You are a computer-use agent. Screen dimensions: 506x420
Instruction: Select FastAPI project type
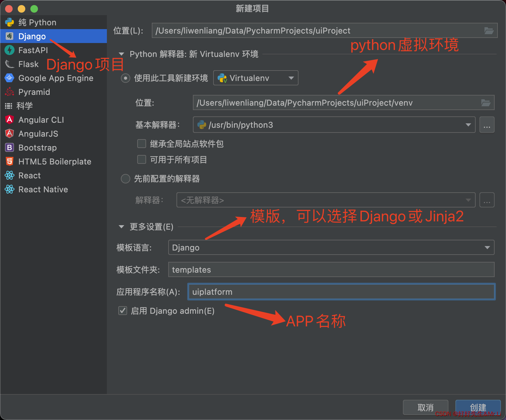click(x=53, y=50)
